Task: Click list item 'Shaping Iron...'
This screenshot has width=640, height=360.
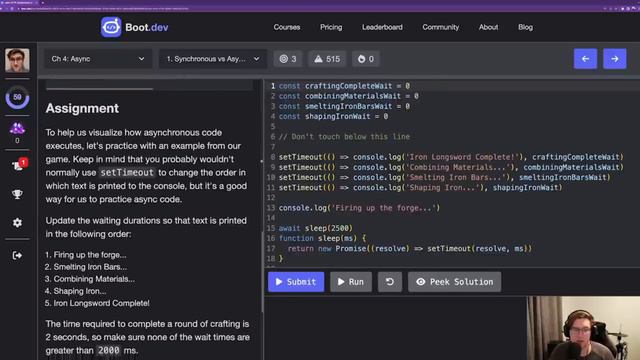Action: (80, 291)
